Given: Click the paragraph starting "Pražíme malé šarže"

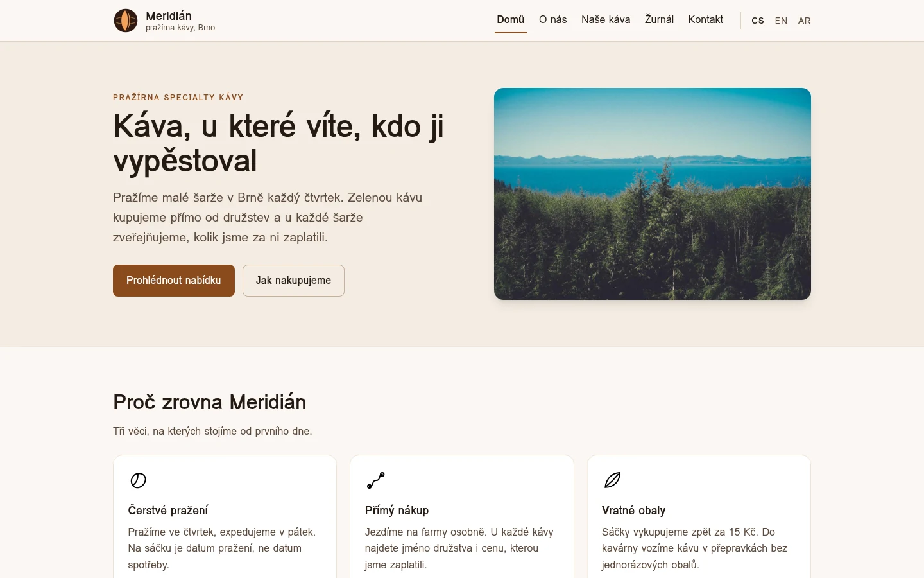Looking at the screenshot, I should pos(268,217).
